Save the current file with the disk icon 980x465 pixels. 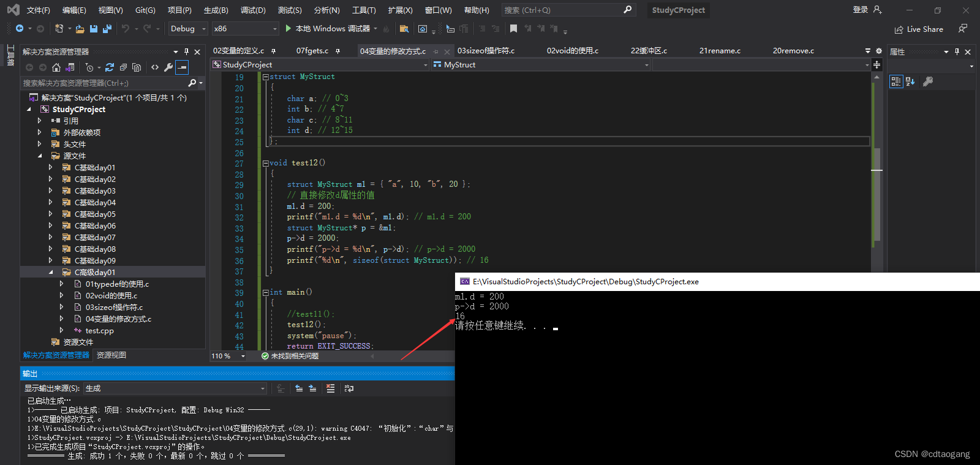tap(94, 29)
